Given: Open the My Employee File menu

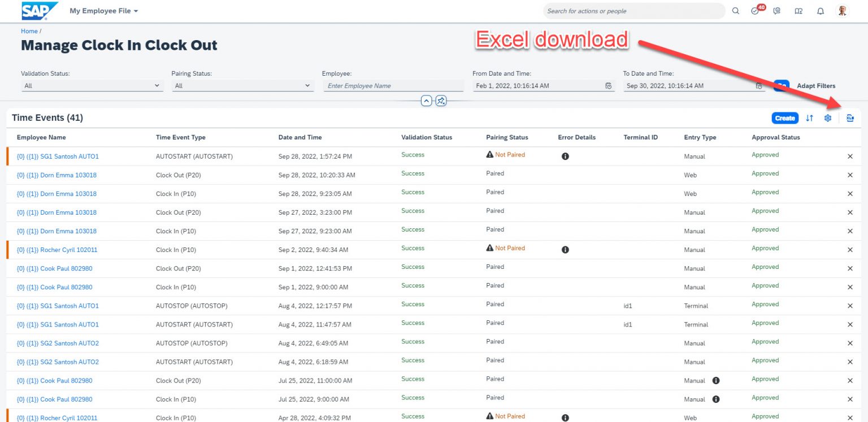Looking at the screenshot, I should point(104,10).
